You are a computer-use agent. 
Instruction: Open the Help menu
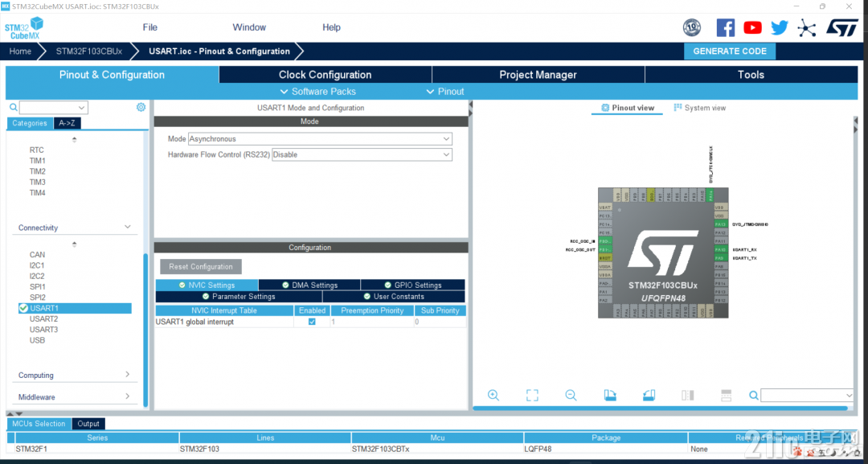(x=332, y=27)
